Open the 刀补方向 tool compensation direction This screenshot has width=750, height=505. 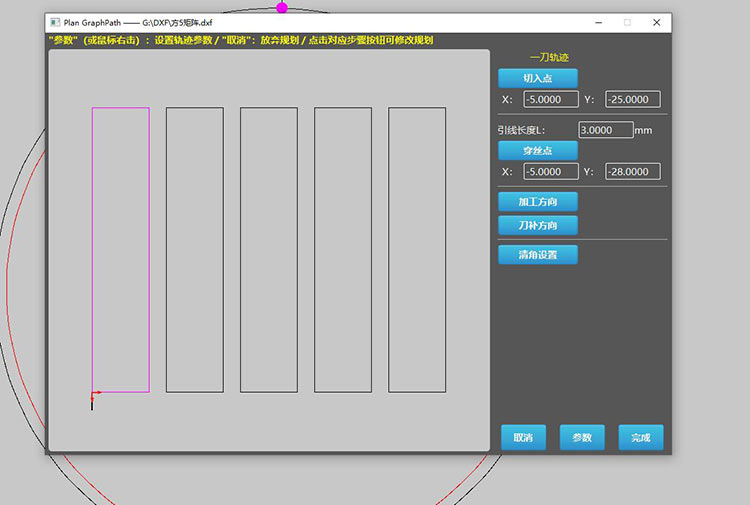point(538,225)
